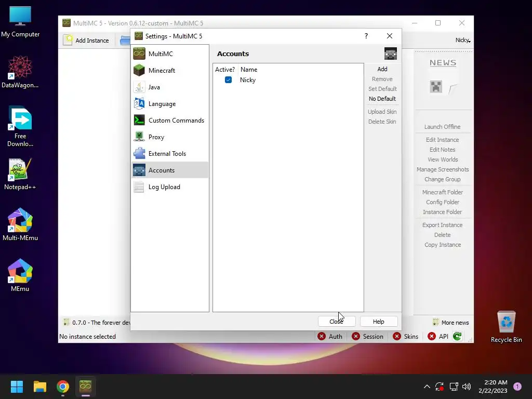Select the Accounts settings page
This screenshot has height=399, width=532.
[x=170, y=170]
